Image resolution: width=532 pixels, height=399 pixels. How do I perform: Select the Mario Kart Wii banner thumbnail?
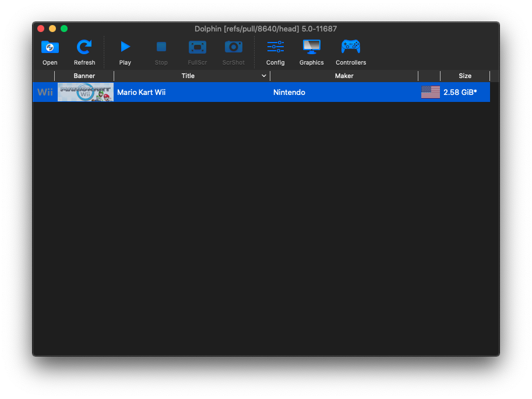tap(86, 92)
